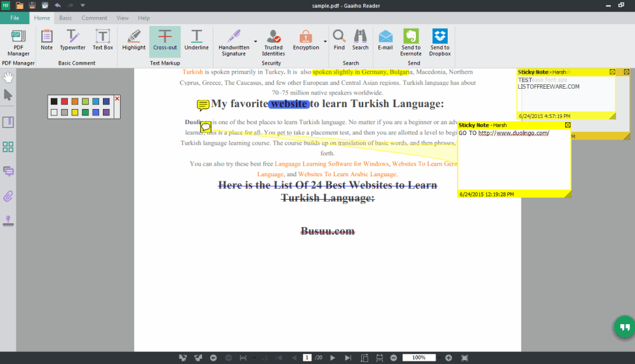This screenshot has width=635, height=364.
Task: Open the Stamp panel in sidebar
Action: [8, 221]
